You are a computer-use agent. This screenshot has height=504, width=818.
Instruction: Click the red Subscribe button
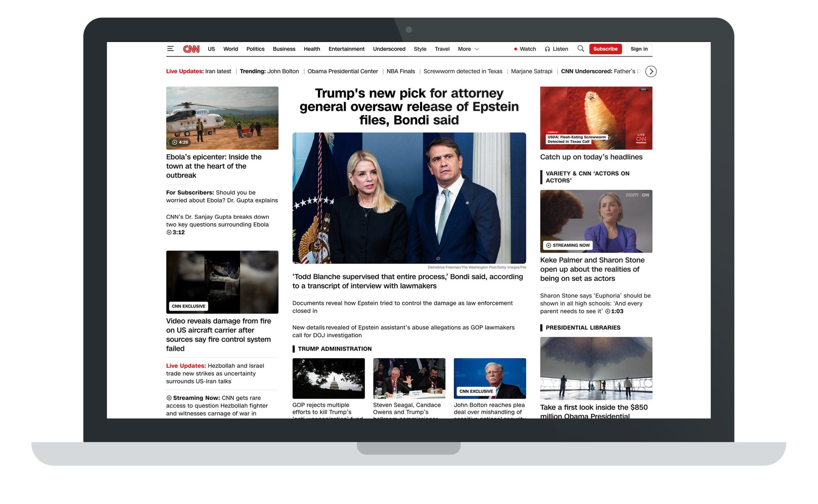pos(606,49)
